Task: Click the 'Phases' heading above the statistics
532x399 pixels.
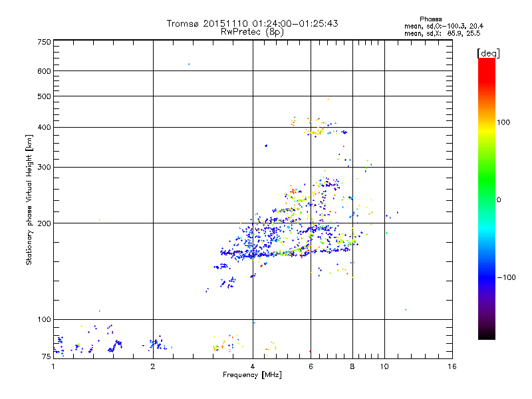Action: click(430, 19)
